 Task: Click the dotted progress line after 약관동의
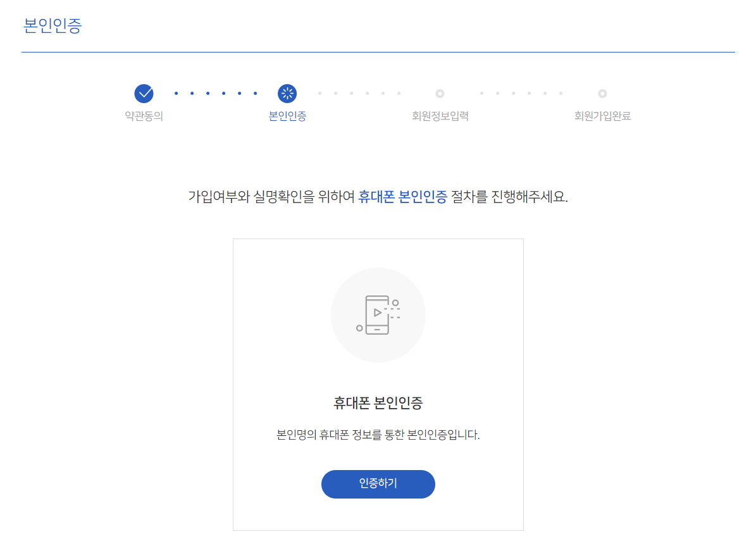tap(215, 92)
